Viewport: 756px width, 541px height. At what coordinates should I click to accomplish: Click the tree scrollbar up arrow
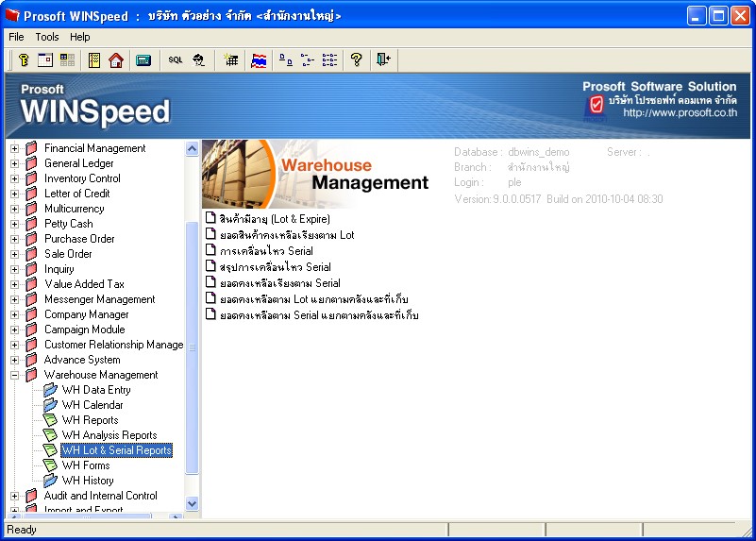[192, 148]
